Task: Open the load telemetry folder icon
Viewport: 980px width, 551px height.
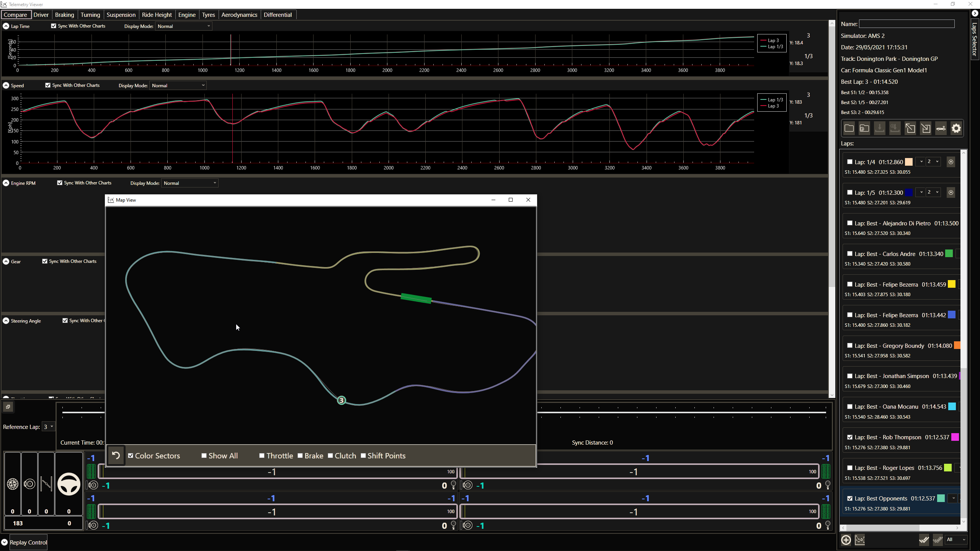Action: [849, 128]
